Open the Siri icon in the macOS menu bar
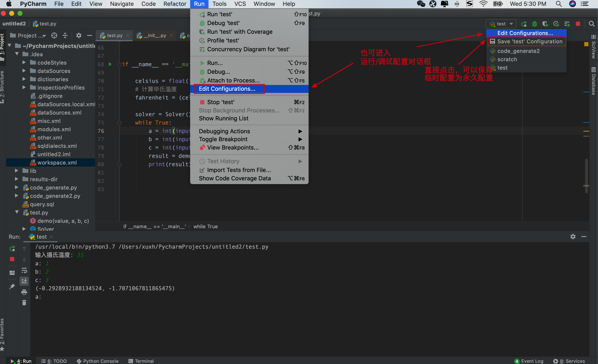This screenshot has width=598, height=364. [x=573, y=4]
